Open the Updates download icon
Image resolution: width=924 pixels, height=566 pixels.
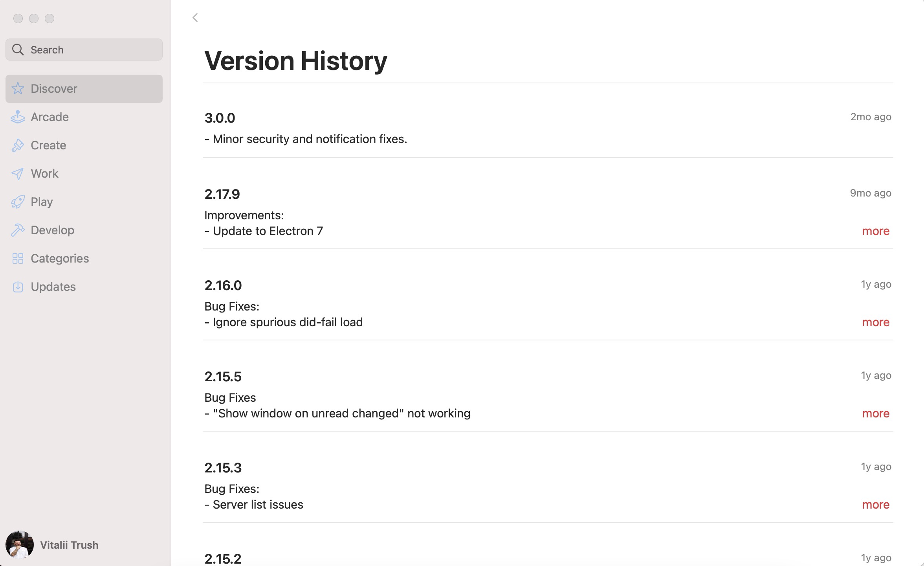click(18, 287)
